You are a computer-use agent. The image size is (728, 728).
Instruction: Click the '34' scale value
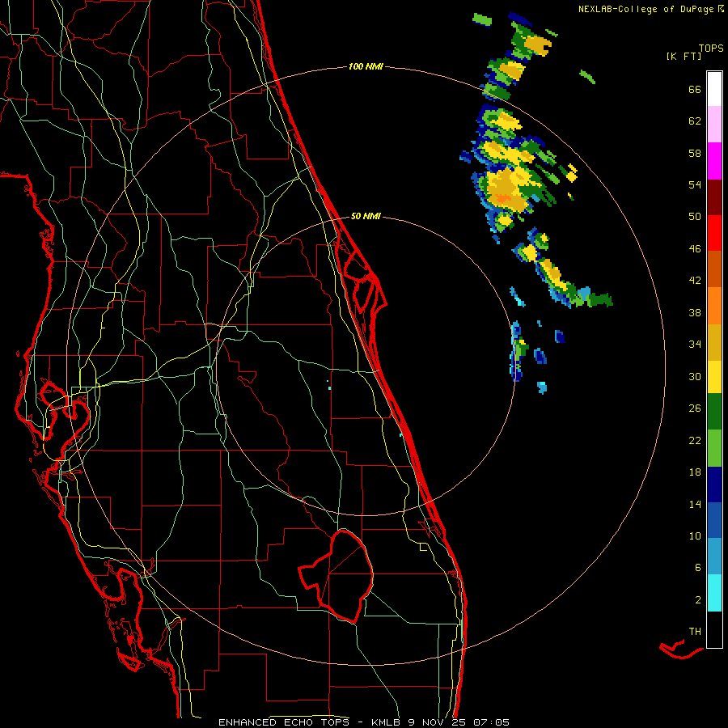click(x=695, y=345)
